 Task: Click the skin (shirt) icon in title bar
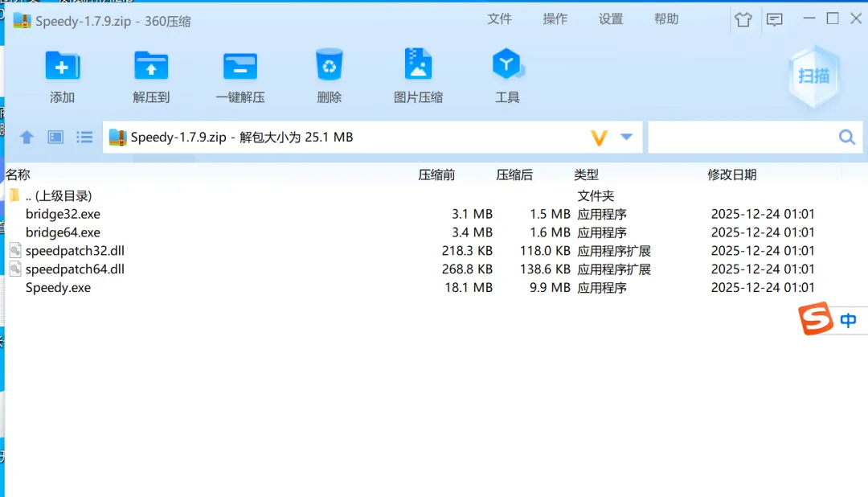743,20
